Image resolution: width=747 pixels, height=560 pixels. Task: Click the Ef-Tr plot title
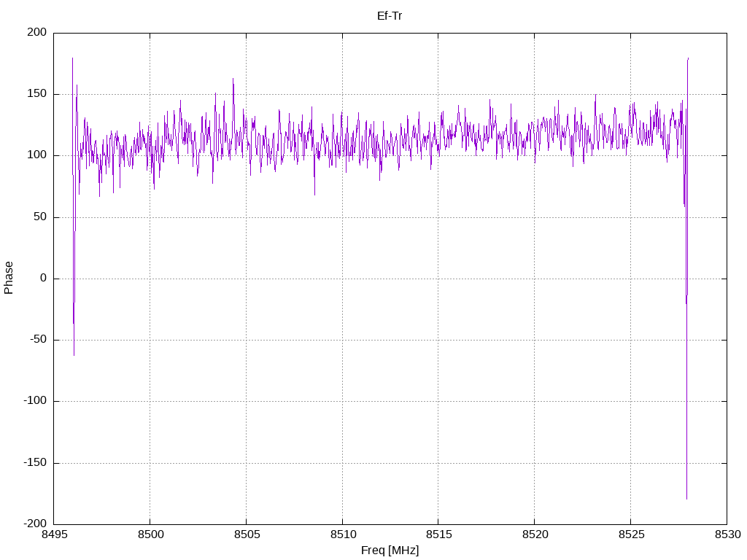(390, 16)
